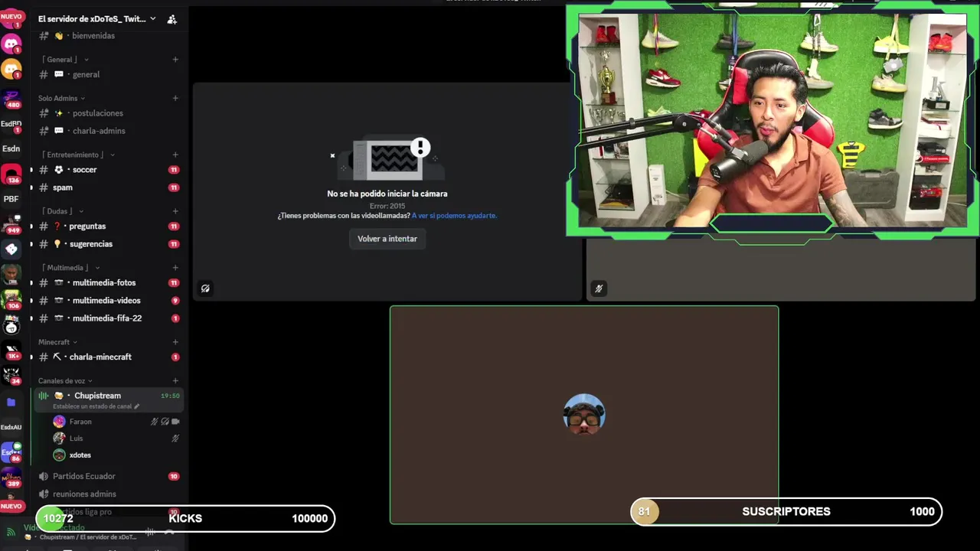The image size is (980, 551).
Task: Open the server with 106 badge
Action: pyautogui.click(x=11, y=300)
